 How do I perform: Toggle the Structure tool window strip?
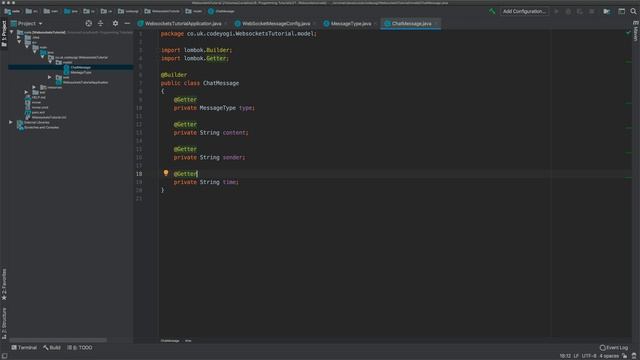point(4,323)
